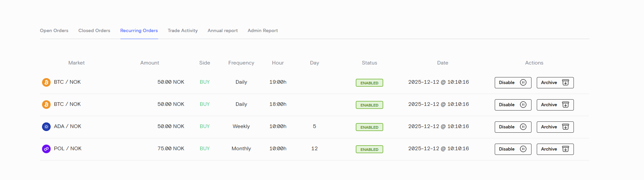
Task: Click Bitcoin icon in 19:00h BTC row
Action: (46, 82)
